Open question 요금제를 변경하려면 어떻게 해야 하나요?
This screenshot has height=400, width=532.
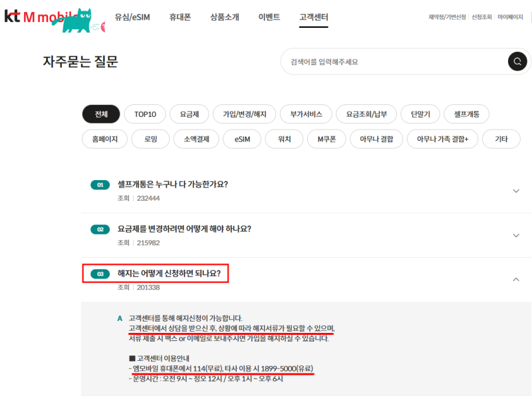[184, 229]
